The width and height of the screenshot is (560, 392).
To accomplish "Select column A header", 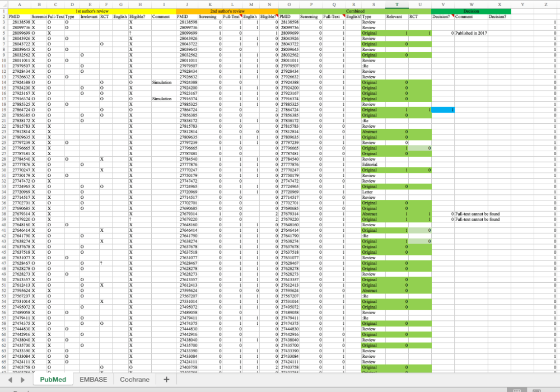I will tap(20, 4).
